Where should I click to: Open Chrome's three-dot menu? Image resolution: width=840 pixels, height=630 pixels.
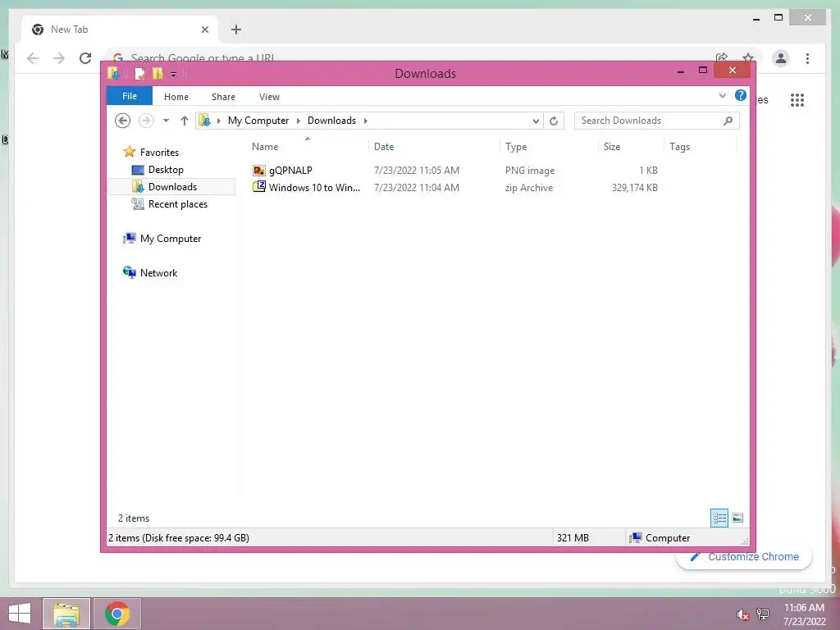click(807, 58)
